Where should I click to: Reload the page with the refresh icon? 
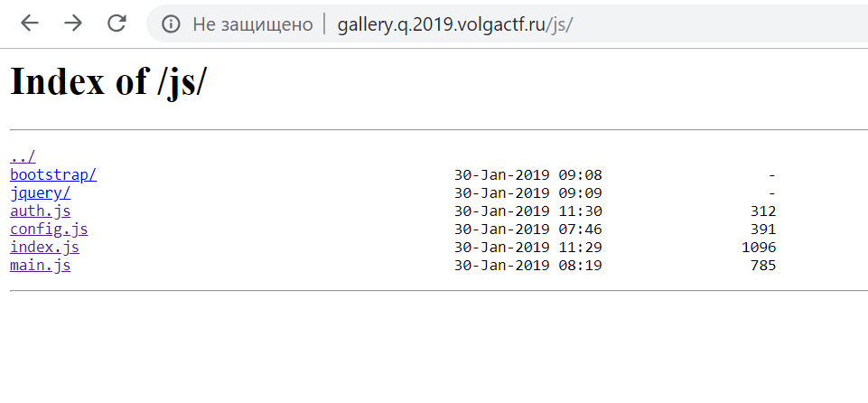[x=117, y=23]
